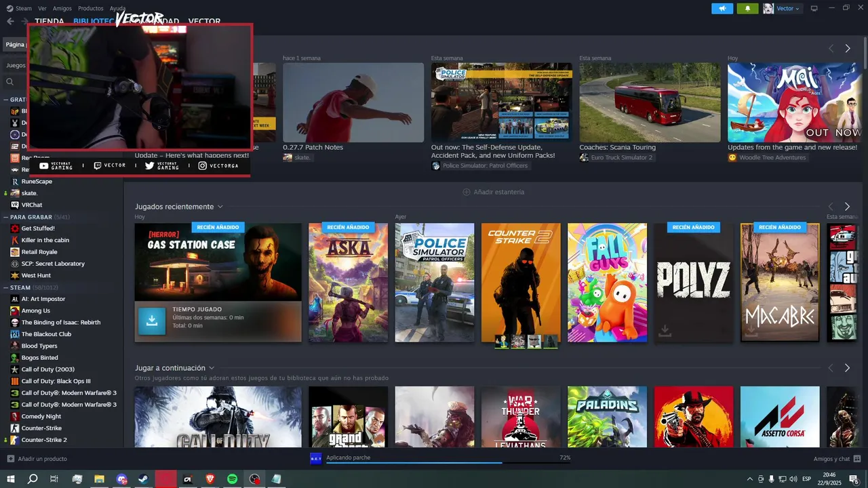
Task: Click the Gas Station Case download button
Action: [x=152, y=321]
